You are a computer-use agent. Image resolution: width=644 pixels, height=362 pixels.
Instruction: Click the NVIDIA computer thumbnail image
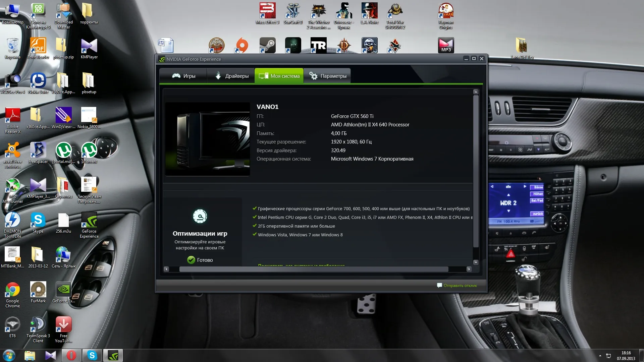coord(208,139)
